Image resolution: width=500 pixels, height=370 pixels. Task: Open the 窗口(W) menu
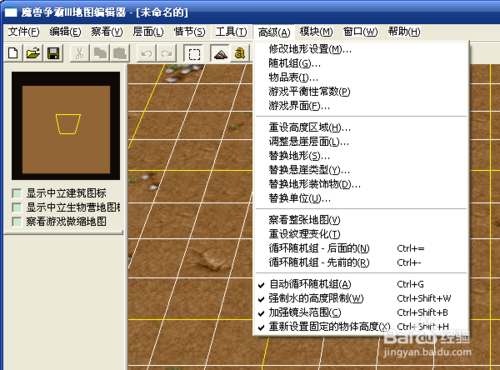coord(361,32)
